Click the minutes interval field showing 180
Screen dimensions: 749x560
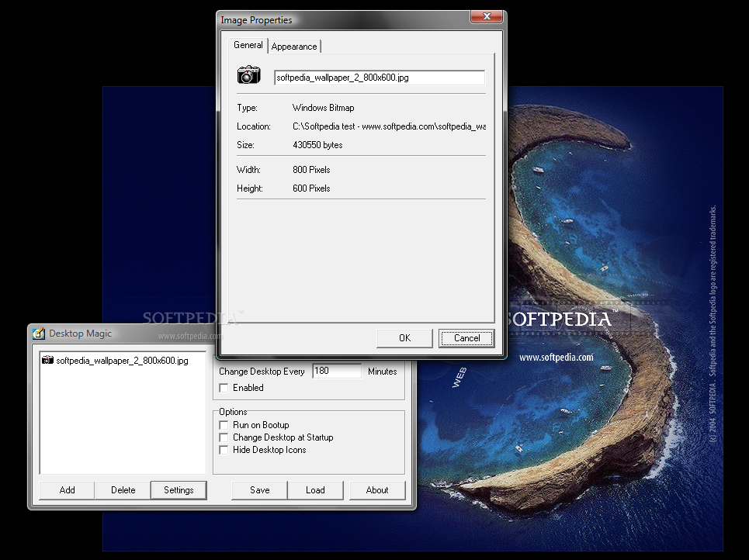pos(337,371)
